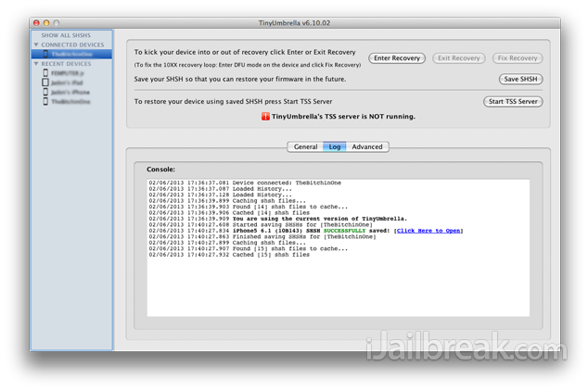The height and width of the screenshot is (391, 588).
Task: Click 'Started saving SHSHs for [TheBitchinOne]' line
Action: [x=261, y=225]
